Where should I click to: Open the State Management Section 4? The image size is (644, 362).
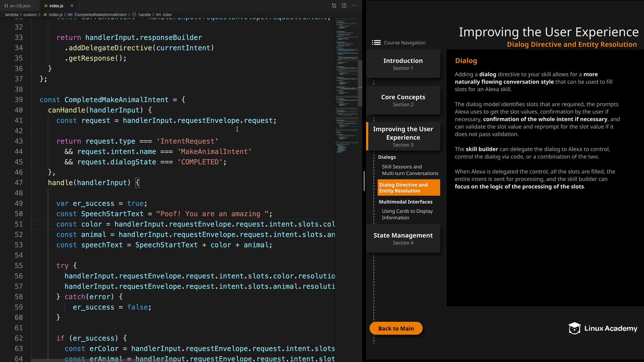click(x=403, y=238)
